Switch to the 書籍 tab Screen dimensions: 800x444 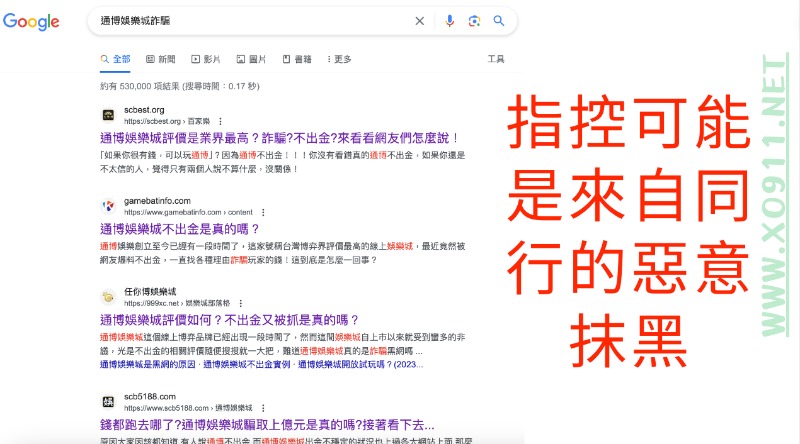297,59
